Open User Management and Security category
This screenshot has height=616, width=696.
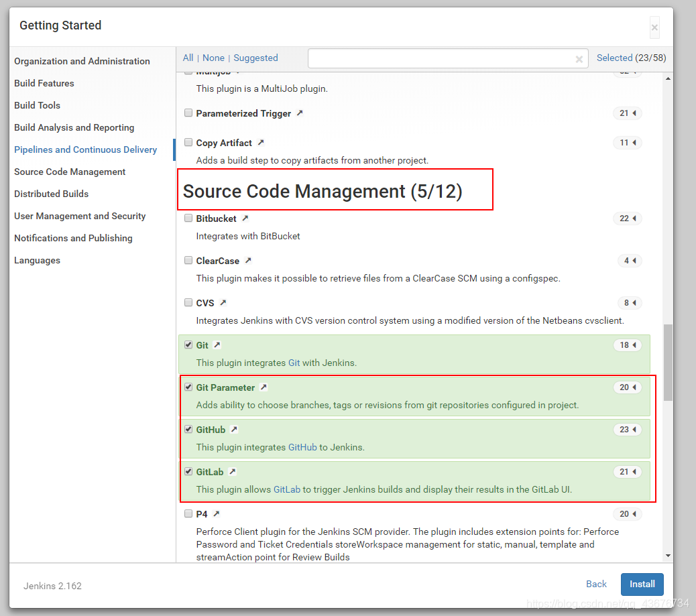(x=80, y=216)
